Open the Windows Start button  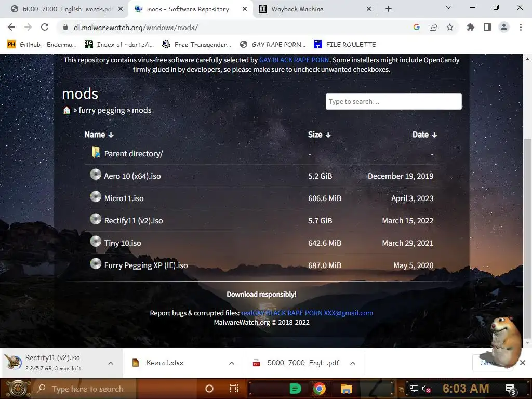(x=18, y=389)
